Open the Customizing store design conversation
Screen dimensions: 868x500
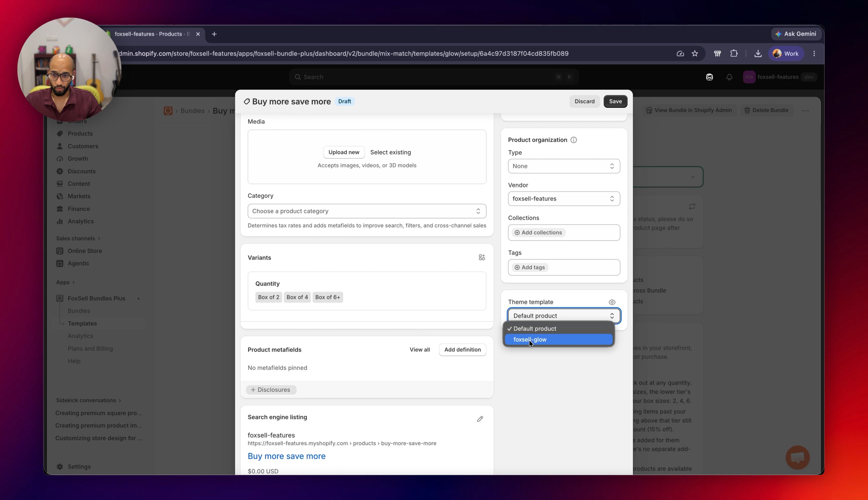98,438
